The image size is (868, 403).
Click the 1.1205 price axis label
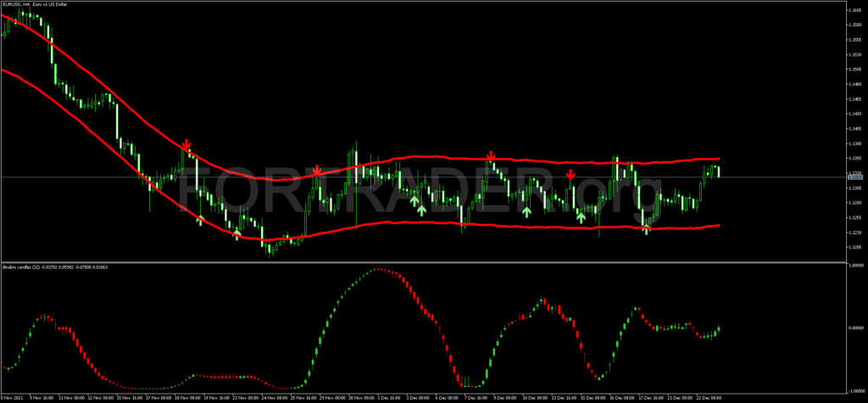tap(854, 247)
